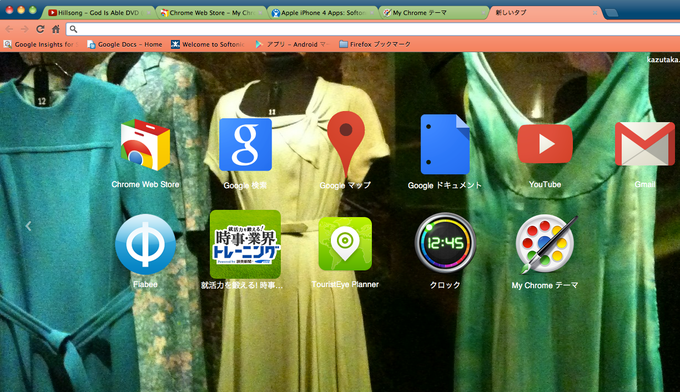Image resolution: width=680 pixels, height=392 pixels.
Task: Expand the Firefox ブックマーク folder
Action: [x=375, y=44]
